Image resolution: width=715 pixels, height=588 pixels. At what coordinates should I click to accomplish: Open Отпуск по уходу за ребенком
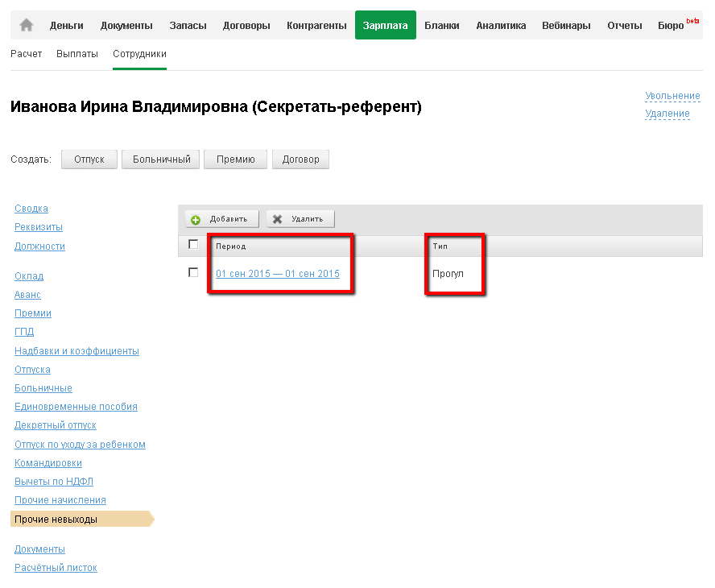click(x=80, y=445)
